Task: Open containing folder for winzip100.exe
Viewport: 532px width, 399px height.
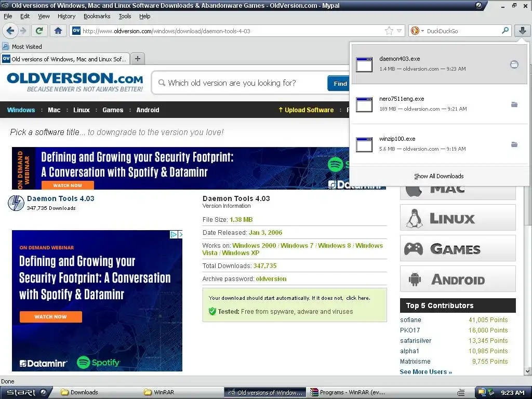Action: pyautogui.click(x=514, y=144)
